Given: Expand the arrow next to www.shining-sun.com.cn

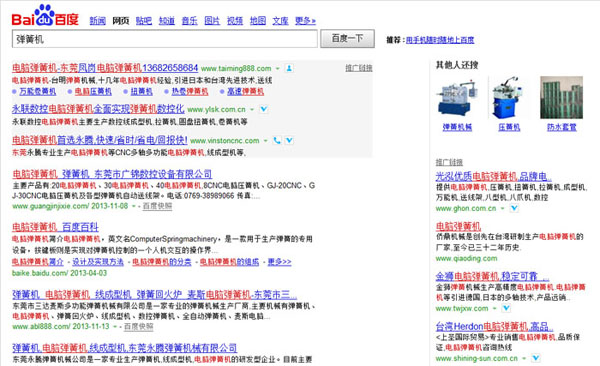Looking at the screenshot, I should (524, 358).
